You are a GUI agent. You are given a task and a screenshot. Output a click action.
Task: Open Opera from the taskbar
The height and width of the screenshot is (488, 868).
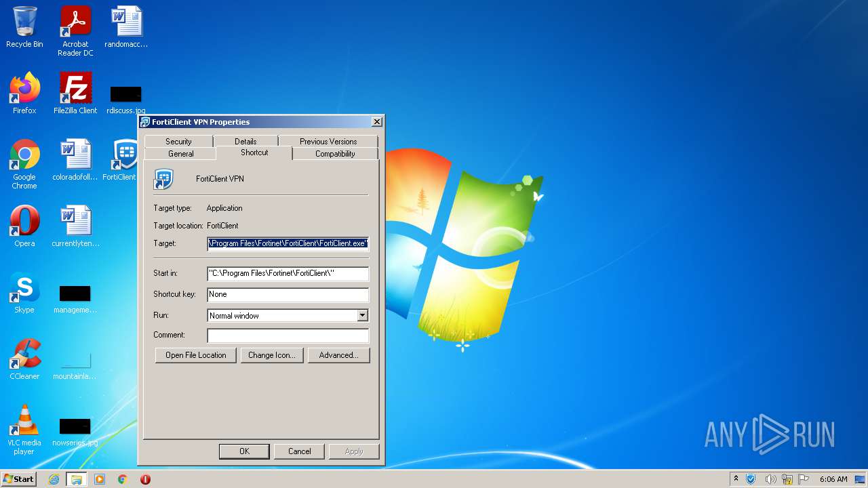[x=145, y=479]
